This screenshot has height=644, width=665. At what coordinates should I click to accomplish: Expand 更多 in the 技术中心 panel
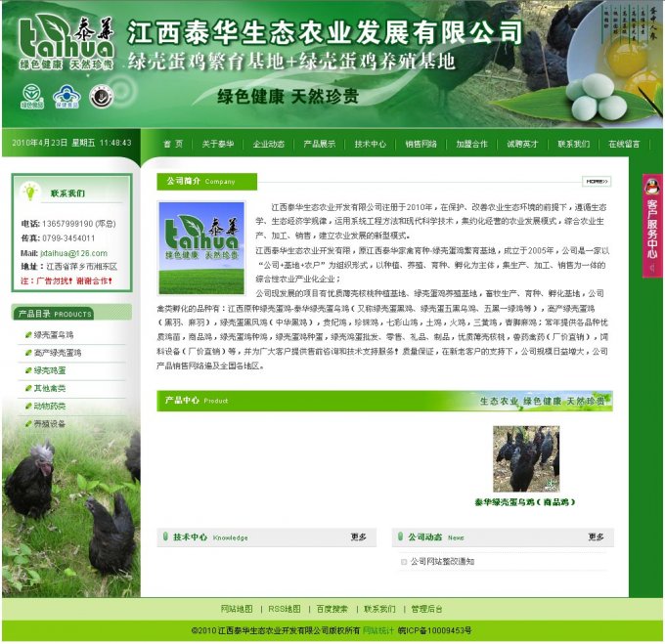[359, 537]
